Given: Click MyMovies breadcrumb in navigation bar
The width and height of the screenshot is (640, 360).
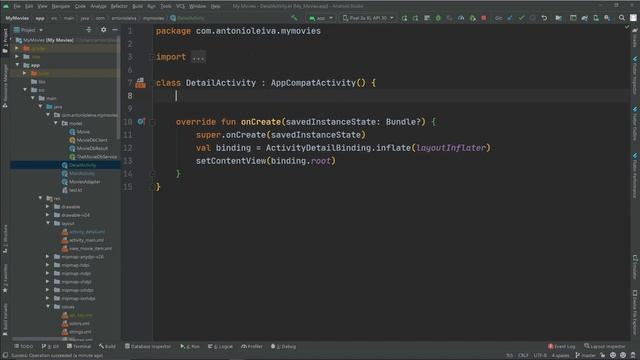Looking at the screenshot, I should pos(17,18).
